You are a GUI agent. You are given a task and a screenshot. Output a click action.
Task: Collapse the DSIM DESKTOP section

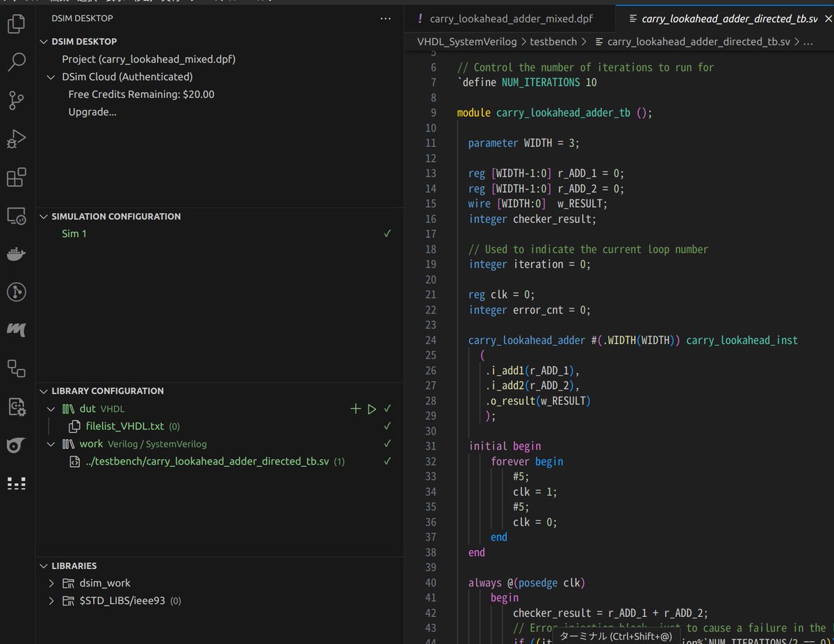pos(44,42)
